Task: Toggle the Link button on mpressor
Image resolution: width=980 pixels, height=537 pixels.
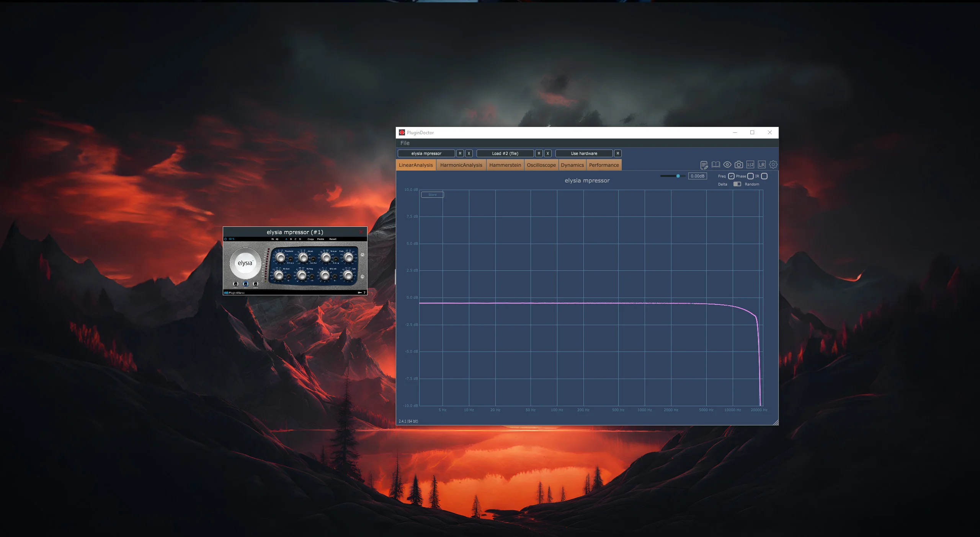Action: click(245, 284)
